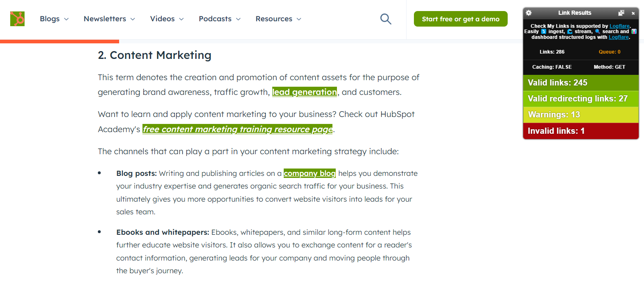Select the Valid links: 245 bar
644x281 pixels.
(581, 83)
